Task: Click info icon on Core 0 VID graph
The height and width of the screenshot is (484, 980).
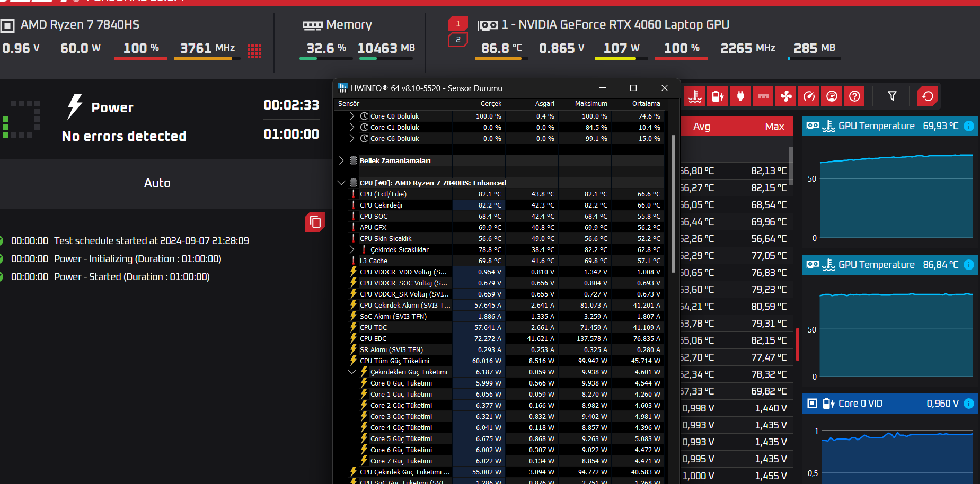Action: click(969, 404)
